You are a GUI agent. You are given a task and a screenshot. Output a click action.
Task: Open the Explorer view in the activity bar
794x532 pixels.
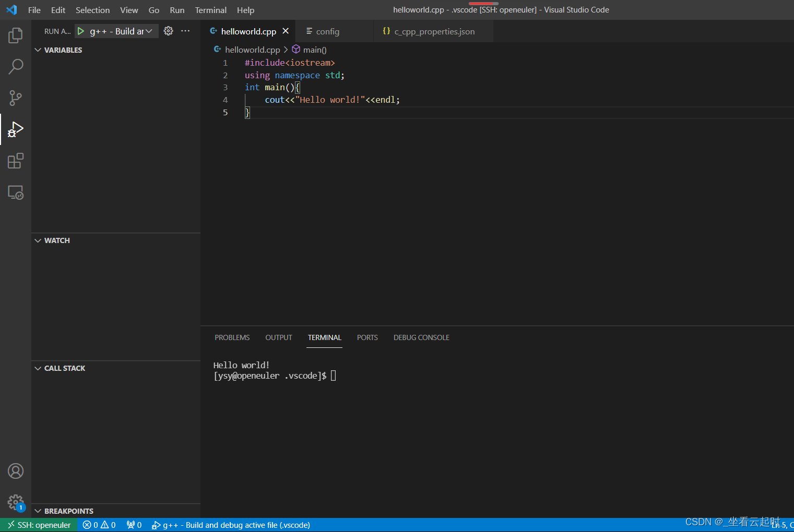click(15, 35)
